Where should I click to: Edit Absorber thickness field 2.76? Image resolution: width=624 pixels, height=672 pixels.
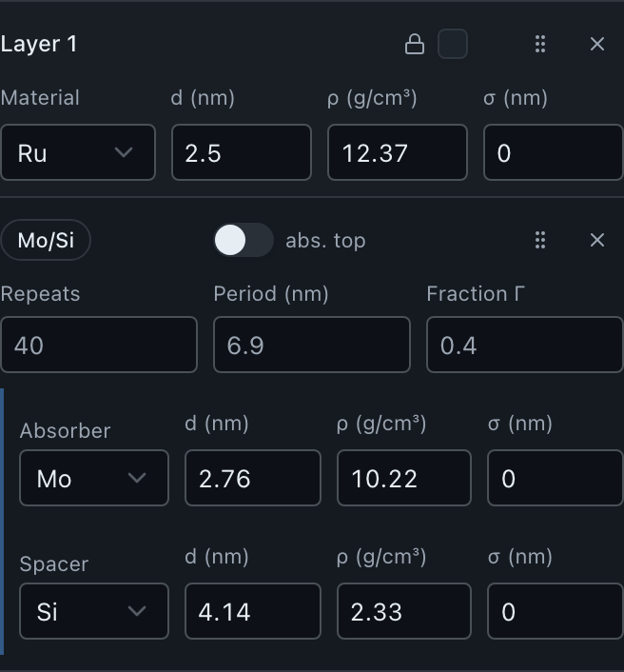253,478
